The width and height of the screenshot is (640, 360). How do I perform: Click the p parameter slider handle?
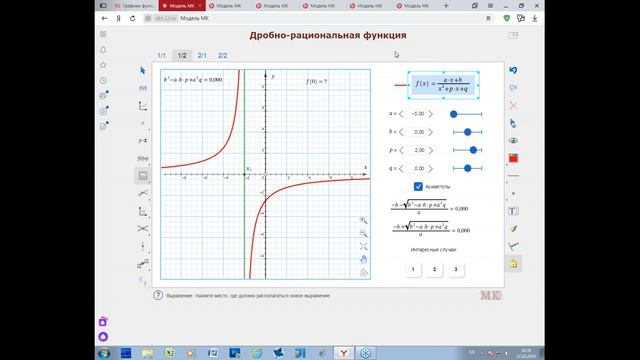(473, 150)
